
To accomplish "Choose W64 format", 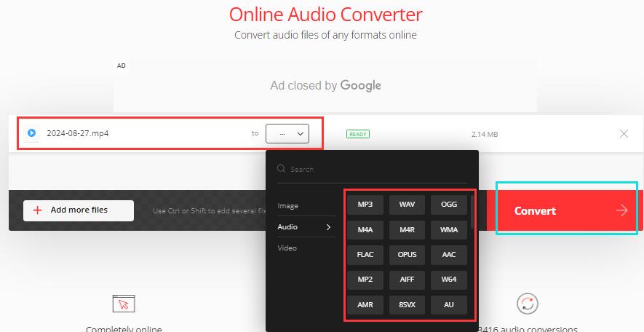I will [449, 280].
